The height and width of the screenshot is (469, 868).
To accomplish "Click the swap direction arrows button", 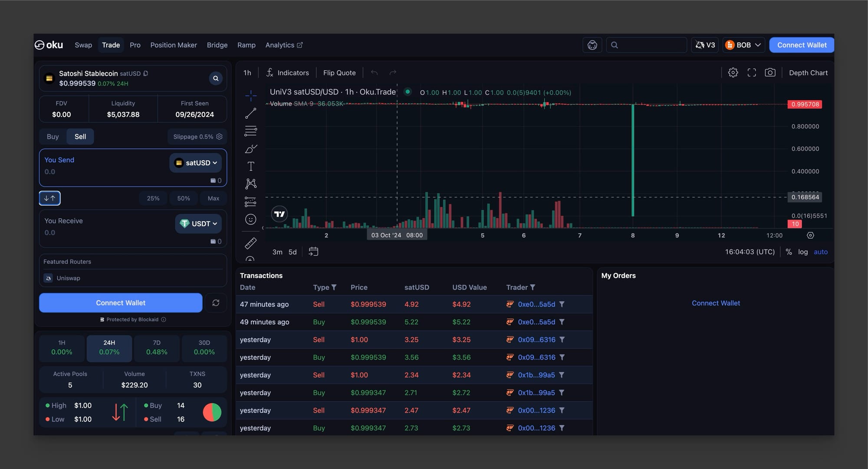I will coord(50,198).
